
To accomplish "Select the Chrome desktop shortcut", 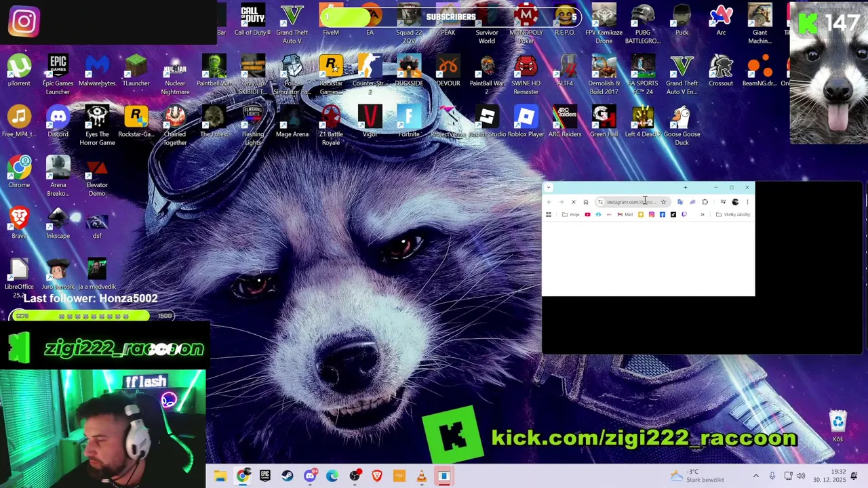I will click(19, 172).
